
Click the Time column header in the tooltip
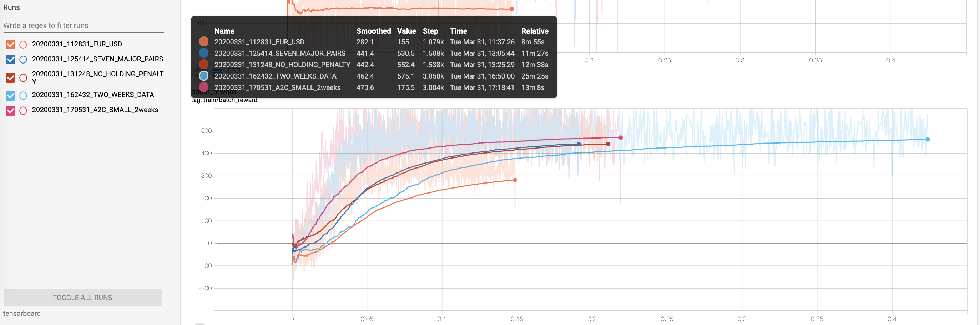pyautogui.click(x=458, y=31)
